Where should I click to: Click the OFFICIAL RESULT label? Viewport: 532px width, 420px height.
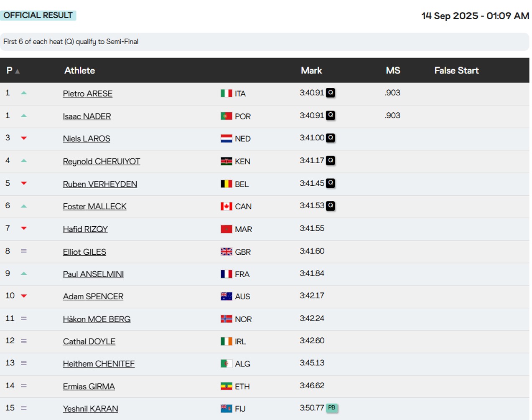click(x=38, y=15)
